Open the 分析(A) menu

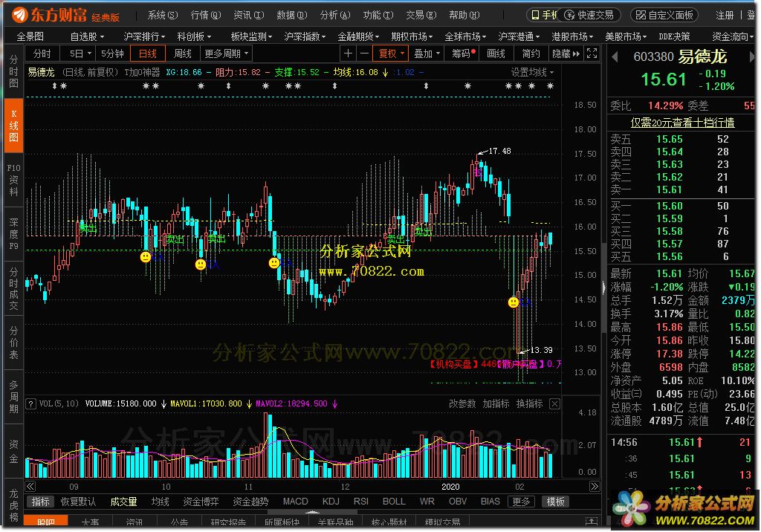click(335, 15)
